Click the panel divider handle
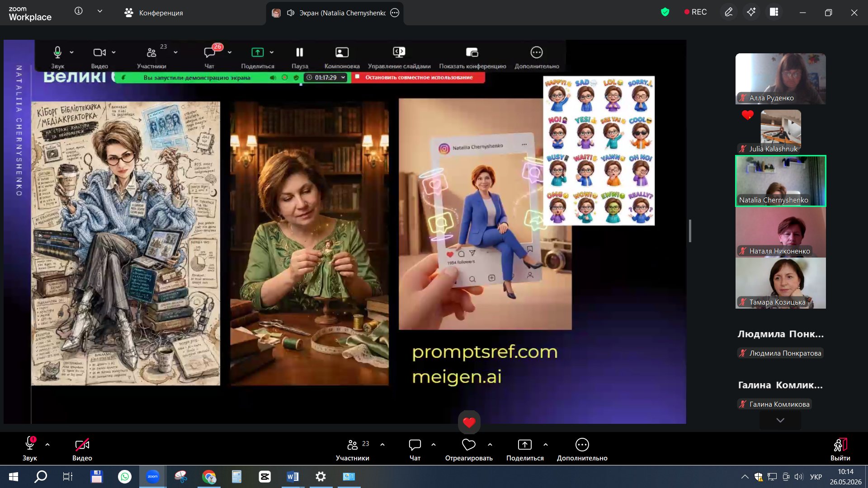Viewport: 868px width, 488px height. pos(690,231)
